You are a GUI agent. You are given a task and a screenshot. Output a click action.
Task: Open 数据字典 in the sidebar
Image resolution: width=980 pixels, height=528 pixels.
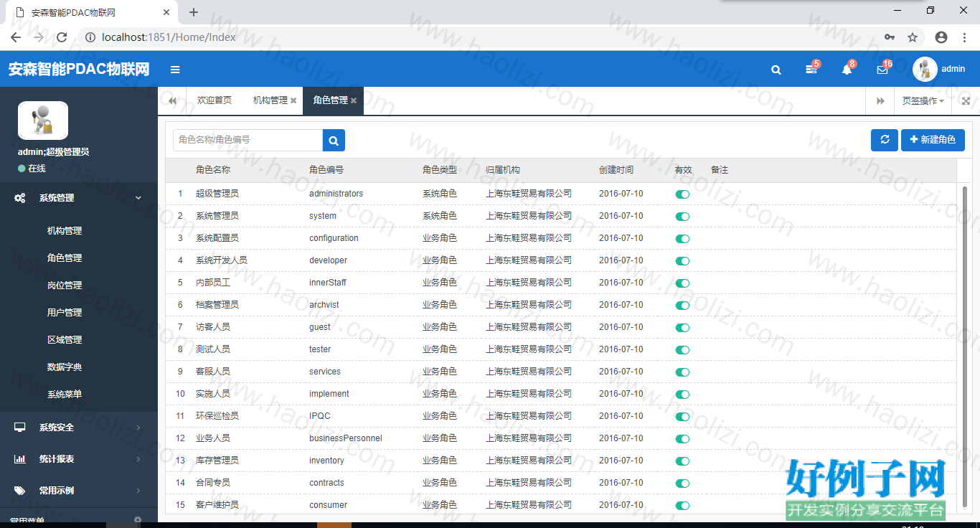click(65, 367)
